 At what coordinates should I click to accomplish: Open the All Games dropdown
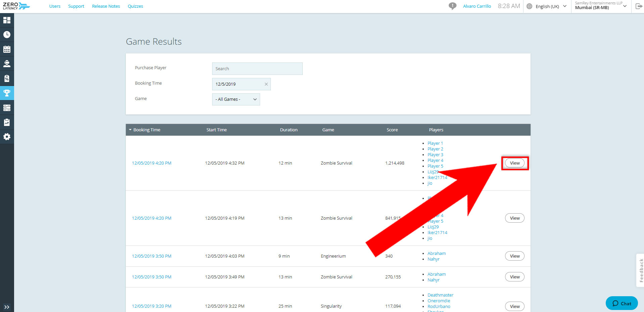point(236,99)
